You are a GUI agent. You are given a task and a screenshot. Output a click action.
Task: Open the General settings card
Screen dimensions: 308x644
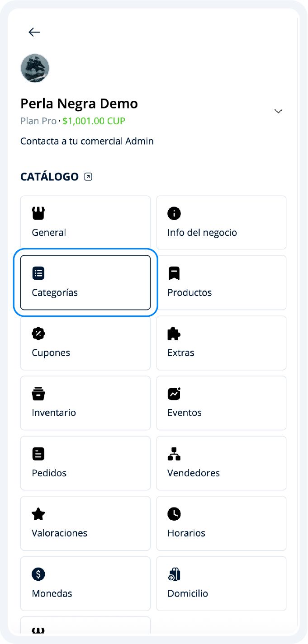85,222
